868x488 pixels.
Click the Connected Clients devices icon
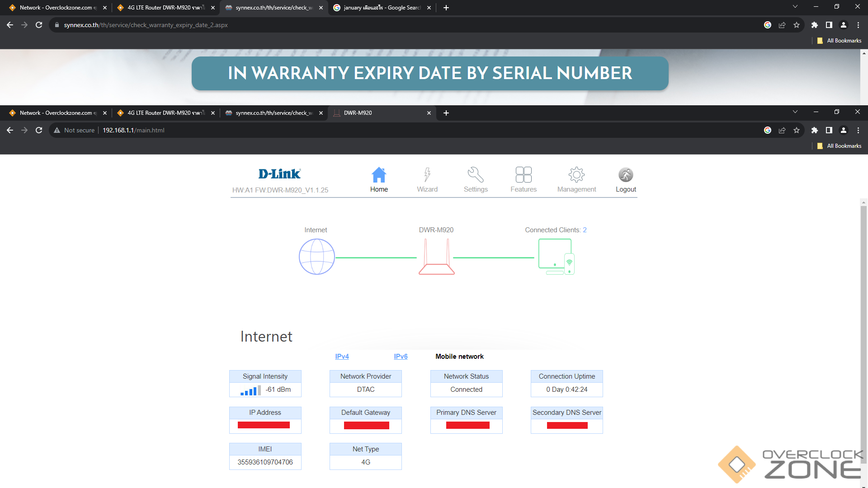coord(557,257)
